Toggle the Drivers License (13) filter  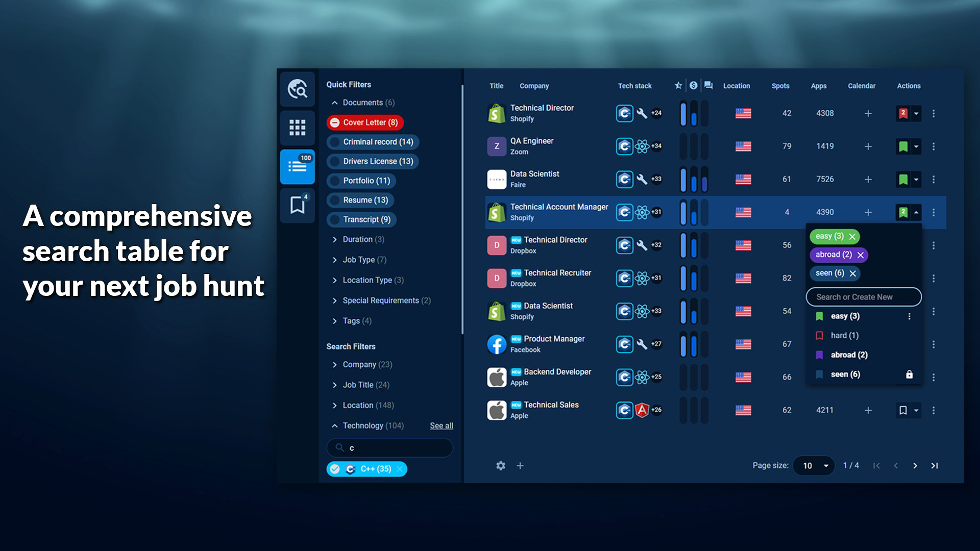coord(373,161)
